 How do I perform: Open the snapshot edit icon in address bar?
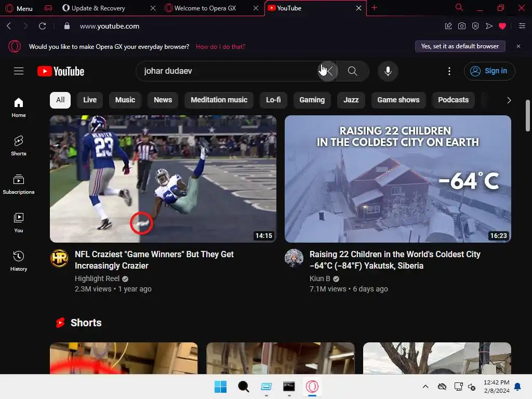(448, 26)
